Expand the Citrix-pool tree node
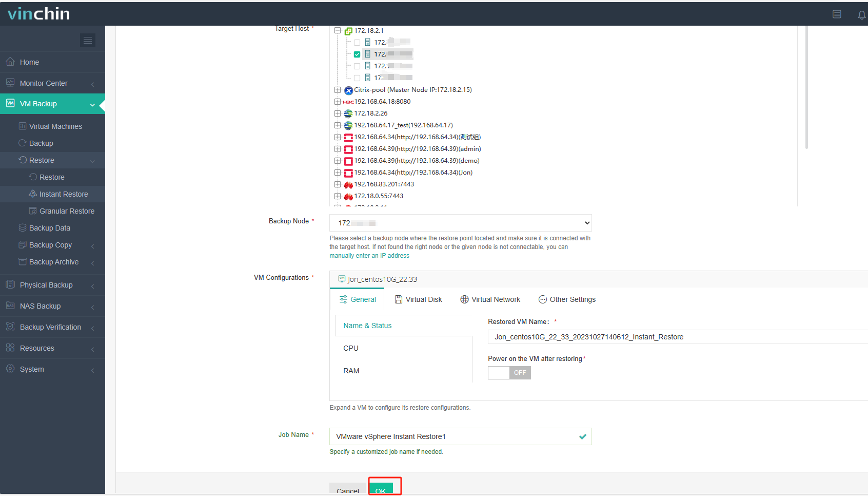This screenshot has height=496, width=868. pyautogui.click(x=338, y=90)
